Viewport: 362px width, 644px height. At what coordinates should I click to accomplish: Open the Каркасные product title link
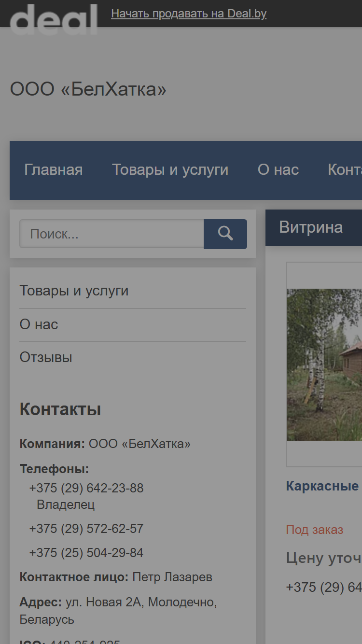pyautogui.click(x=323, y=486)
